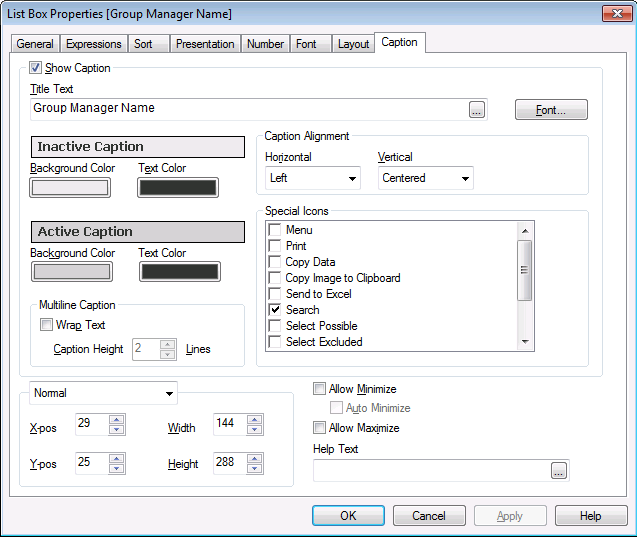Image resolution: width=637 pixels, height=551 pixels.
Task: Click the Y-pos value field
Action: pyautogui.click(x=92, y=463)
